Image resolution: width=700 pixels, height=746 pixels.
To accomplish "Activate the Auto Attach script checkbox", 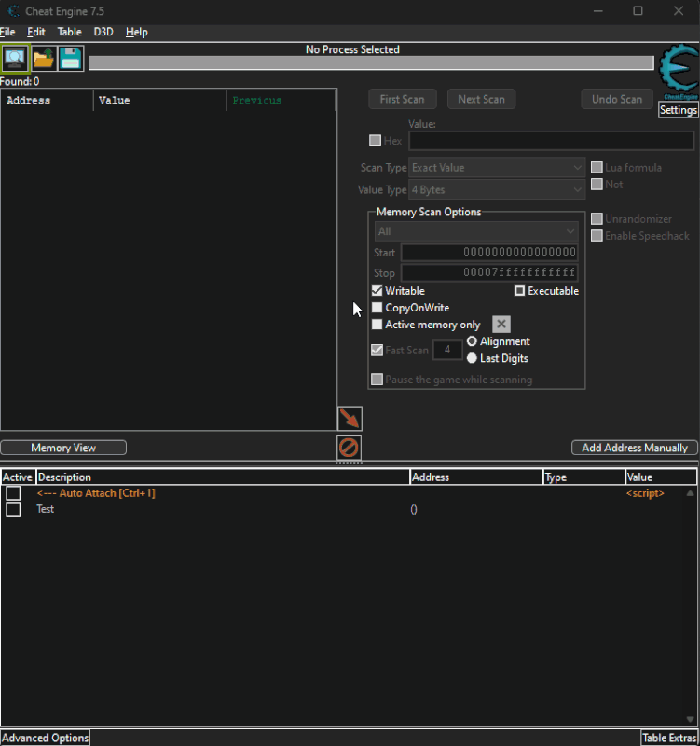I will [13, 493].
